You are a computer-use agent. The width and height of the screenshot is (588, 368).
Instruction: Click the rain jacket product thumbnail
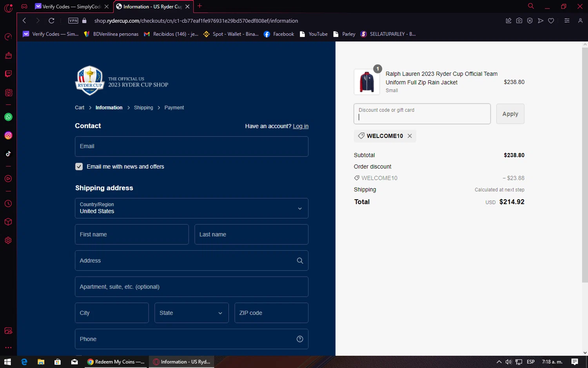(x=367, y=82)
